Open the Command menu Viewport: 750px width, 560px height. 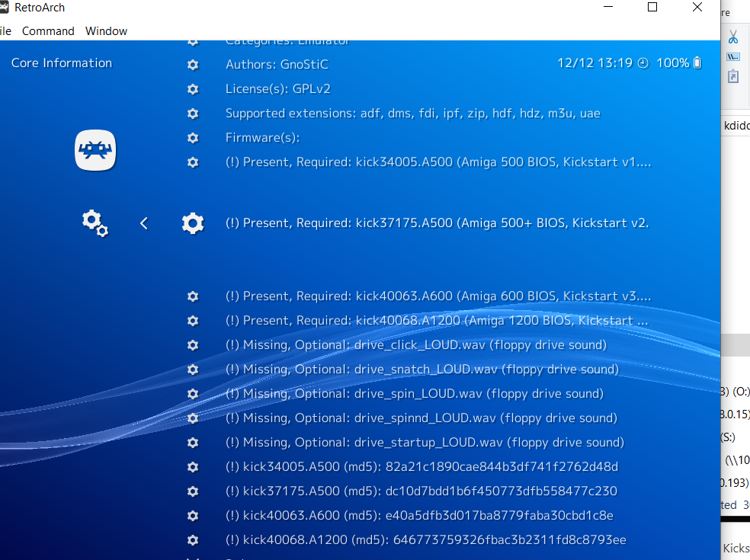(48, 31)
